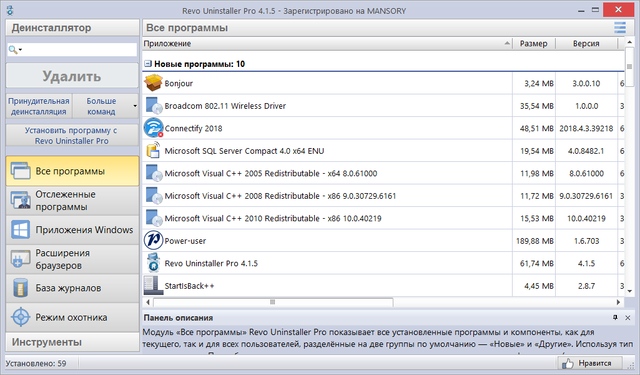Select Connectify 2018 entry text
Image resolution: width=640 pixels, height=375 pixels.
pos(193,128)
